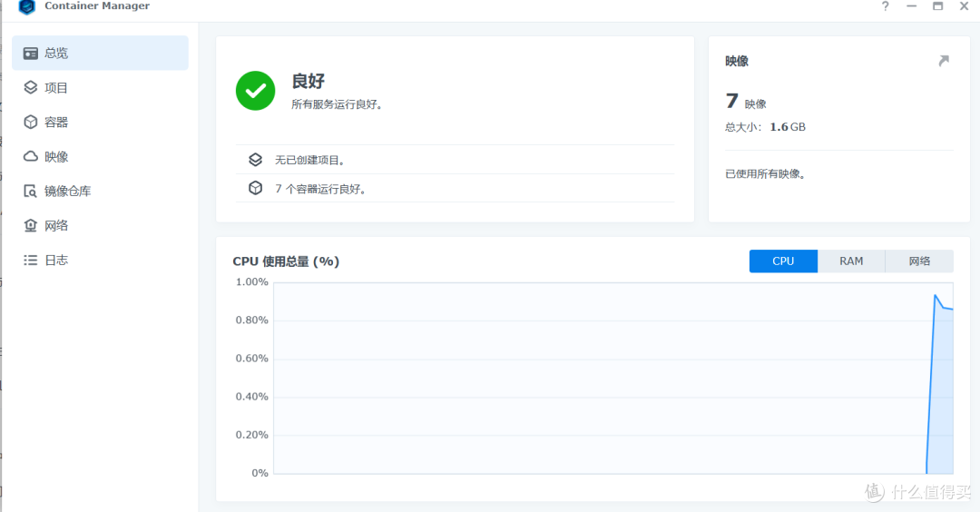Navigate to 镜像仓库 registry

(x=100, y=191)
